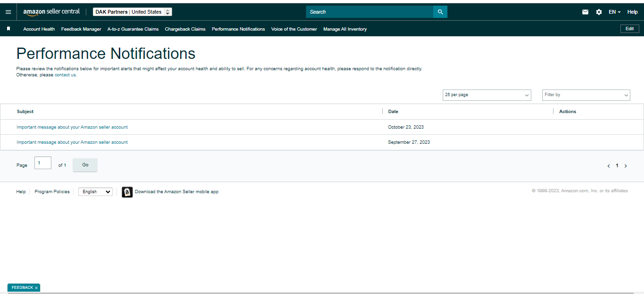The height and width of the screenshot is (294, 644).
Task: Open Feedback Manager
Action: coord(81,29)
